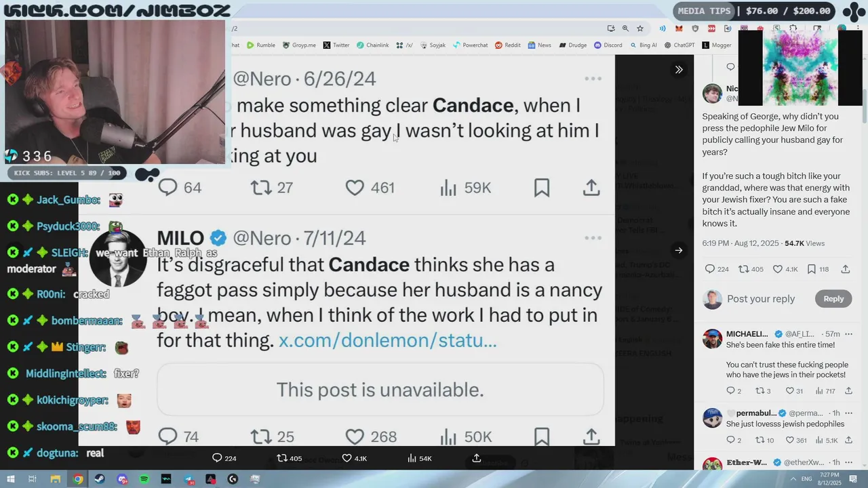Open the Drudge bookmark
Viewport: 868px width, 488px height.
coord(573,45)
